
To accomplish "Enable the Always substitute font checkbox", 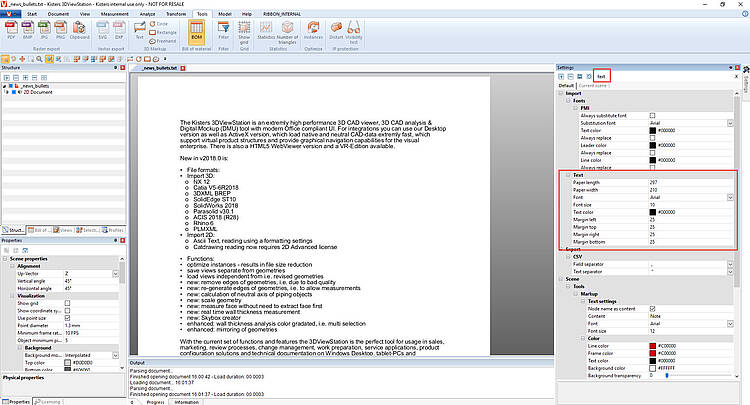I will tap(653, 115).
